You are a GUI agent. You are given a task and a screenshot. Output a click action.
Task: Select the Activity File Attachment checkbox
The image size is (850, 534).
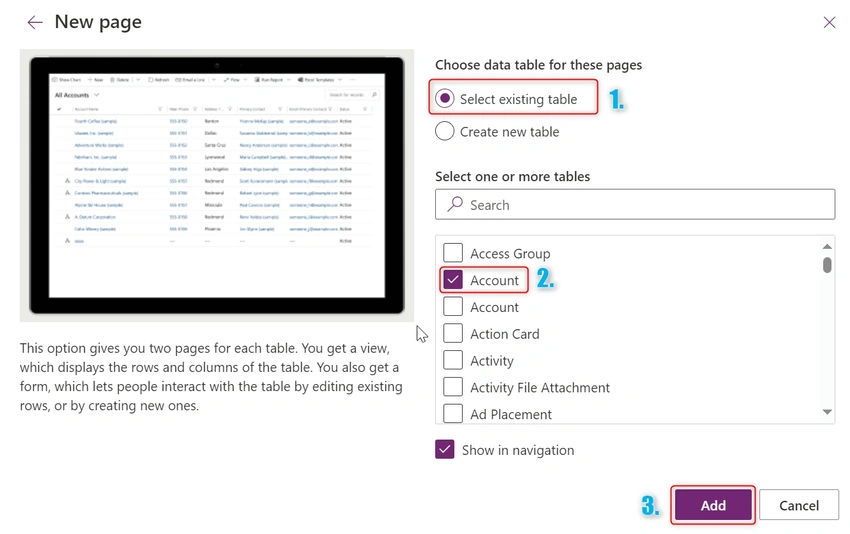tap(453, 387)
